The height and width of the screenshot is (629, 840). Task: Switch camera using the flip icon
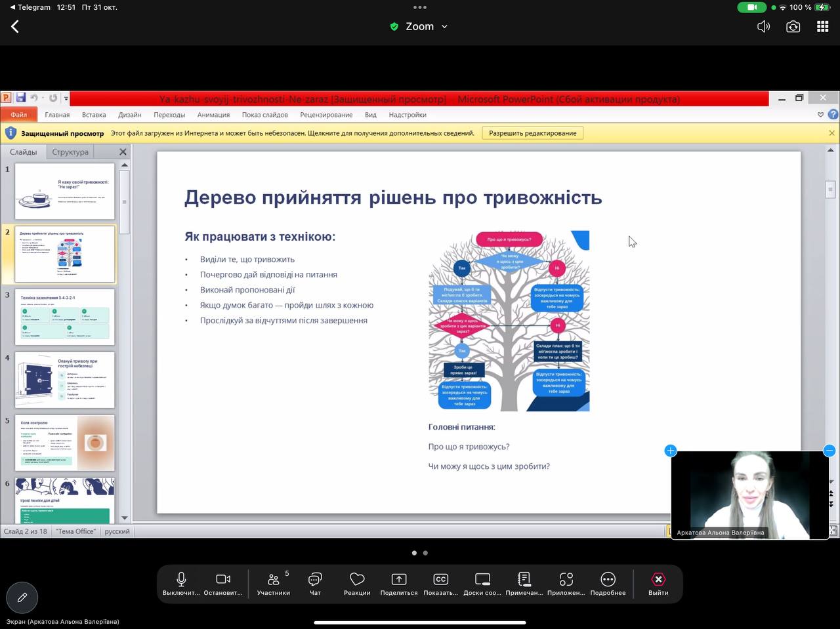click(x=793, y=27)
